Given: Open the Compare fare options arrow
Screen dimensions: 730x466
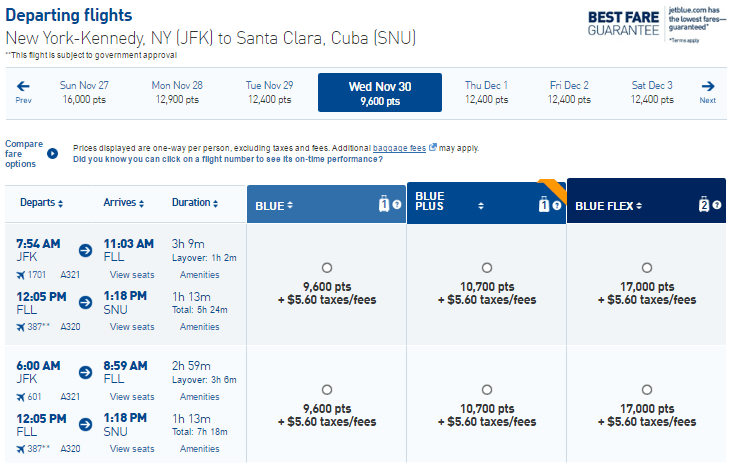Looking at the screenshot, I should click(x=53, y=154).
